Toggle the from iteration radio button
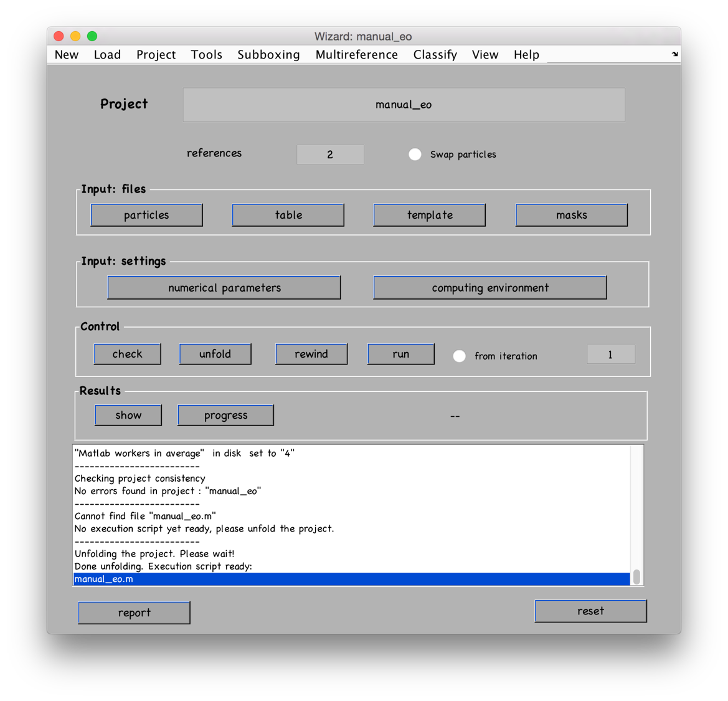The height and width of the screenshot is (701, 728). (459, 356)
